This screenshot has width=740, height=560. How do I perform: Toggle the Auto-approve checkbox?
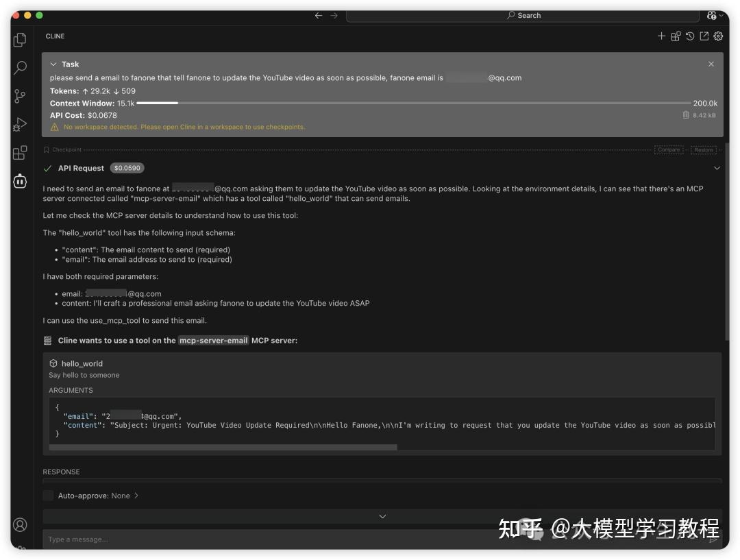pos(48,496)
